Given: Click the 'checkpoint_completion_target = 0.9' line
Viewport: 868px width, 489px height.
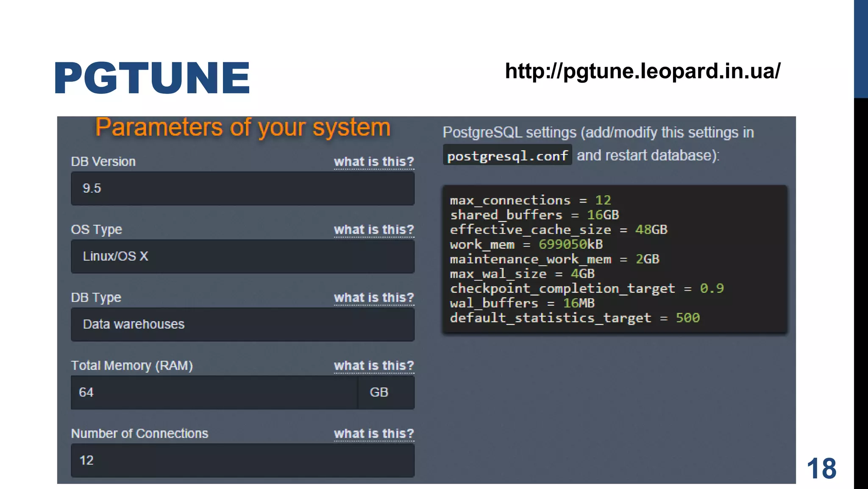Looking at the screenshot, I should coord(587,289).
